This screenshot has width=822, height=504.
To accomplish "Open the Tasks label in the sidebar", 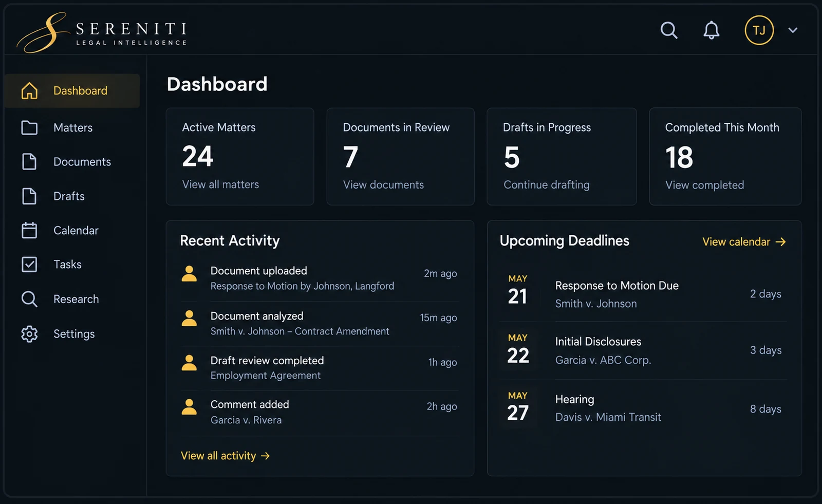I will [67, 265].
